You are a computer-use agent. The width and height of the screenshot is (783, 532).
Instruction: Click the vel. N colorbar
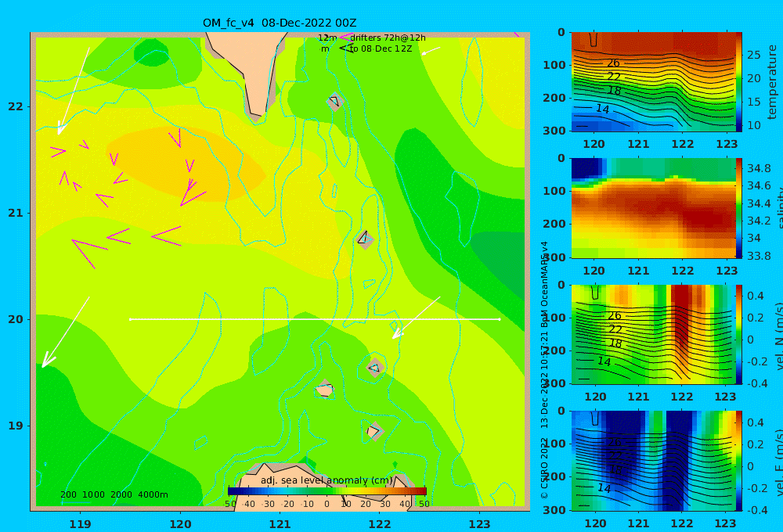point(739,334)
